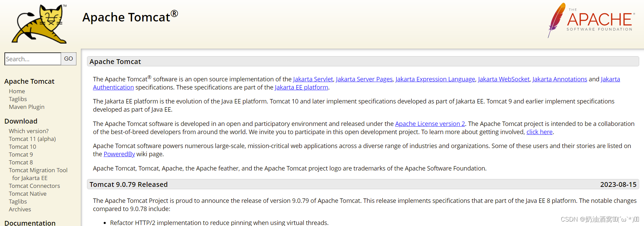Click the 'Apache Tomcat' page title text
644x226 pixels.
tap(130, 17)
